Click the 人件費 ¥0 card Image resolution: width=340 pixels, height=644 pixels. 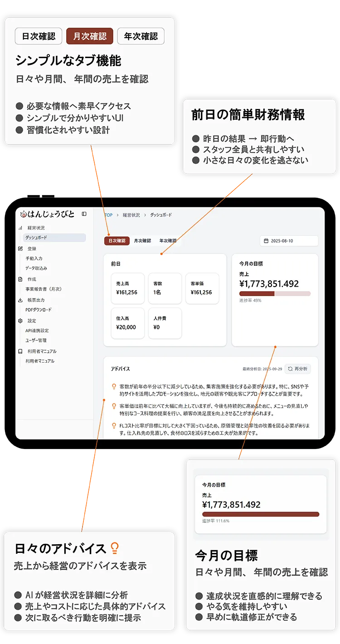(x=165, y=323)
